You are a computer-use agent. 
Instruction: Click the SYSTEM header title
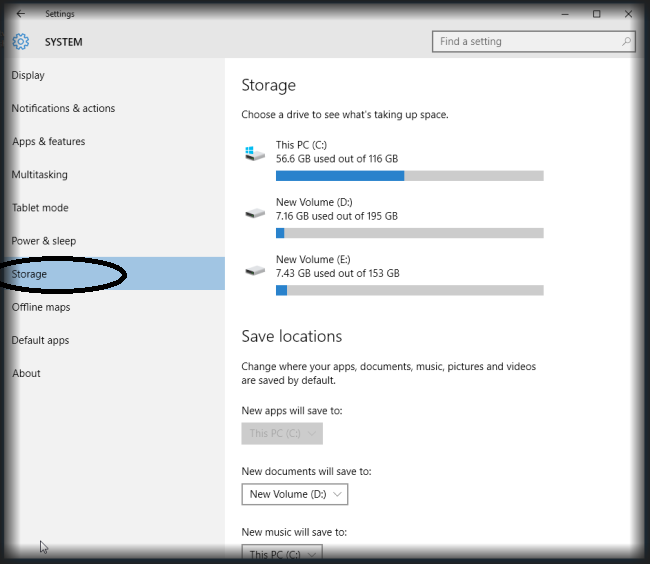(63, 42)
